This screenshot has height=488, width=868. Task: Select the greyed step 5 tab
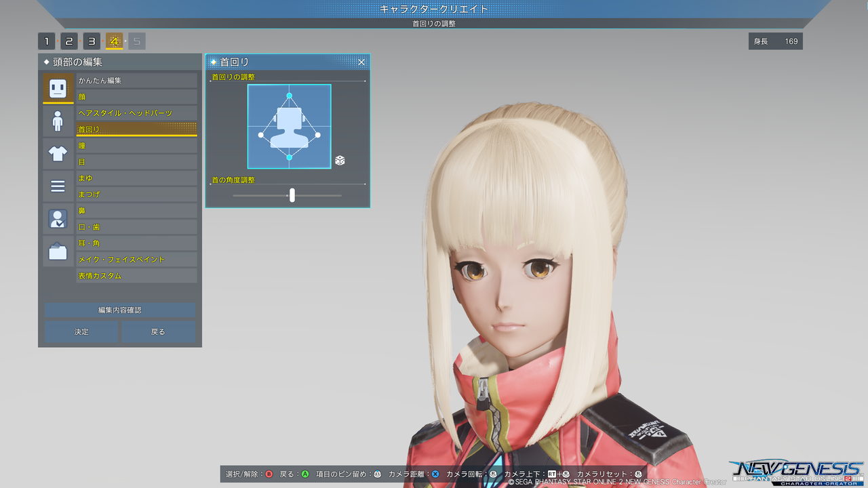[136, 41]
